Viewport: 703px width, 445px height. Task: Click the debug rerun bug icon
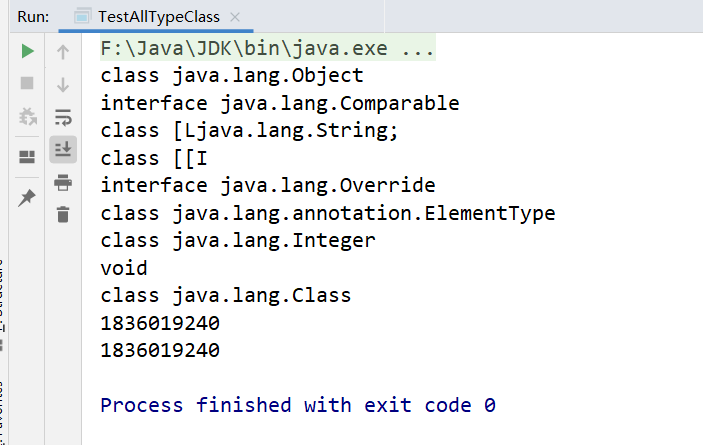(28, 116)
